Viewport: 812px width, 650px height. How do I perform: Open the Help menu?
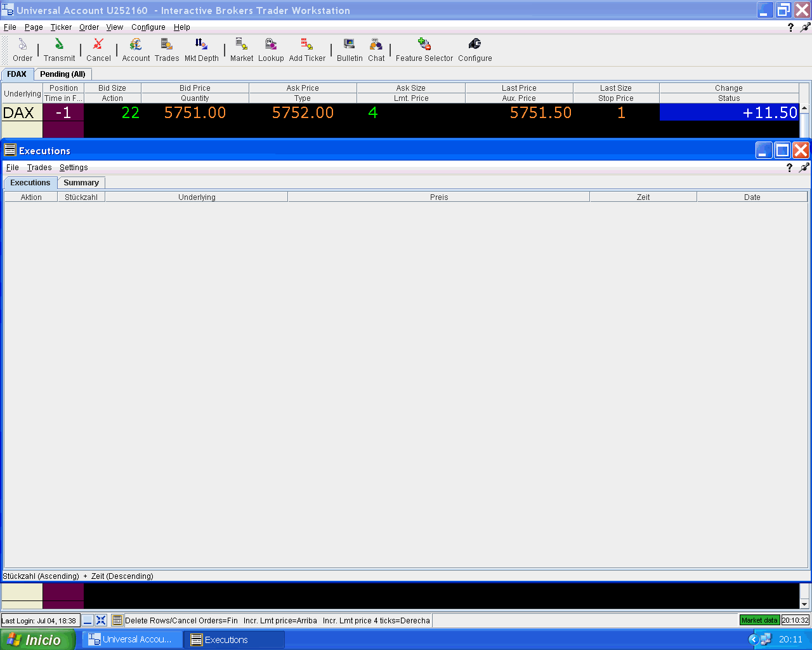tap(182, 27)
